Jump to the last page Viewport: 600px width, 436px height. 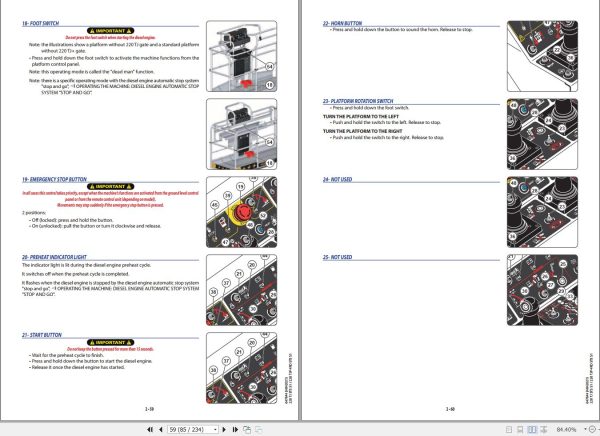click(x=235, y=429)
